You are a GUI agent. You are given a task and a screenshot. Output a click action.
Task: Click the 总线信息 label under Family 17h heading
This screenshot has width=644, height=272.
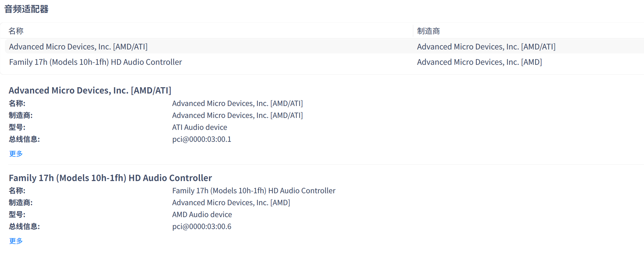coord(24,227)
